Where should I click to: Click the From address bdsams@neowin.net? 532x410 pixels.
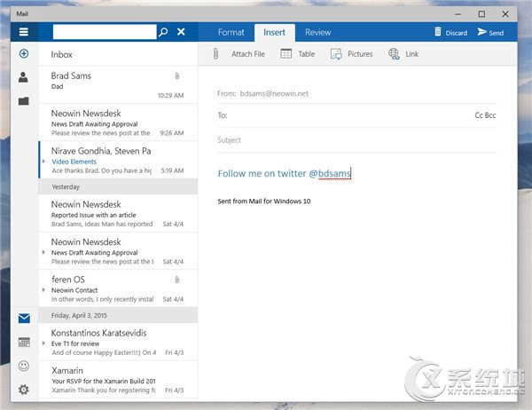click(x=274, y=94)
